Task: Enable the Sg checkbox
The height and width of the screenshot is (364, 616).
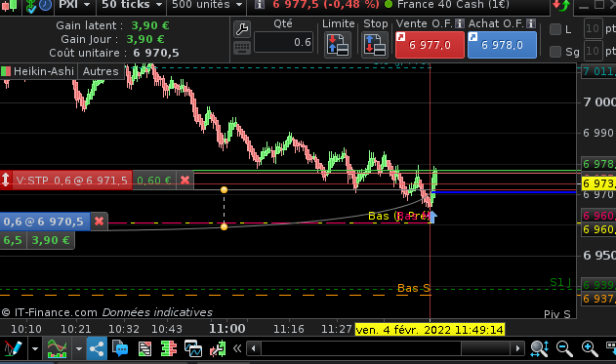Action: click(x=555, y=52)
